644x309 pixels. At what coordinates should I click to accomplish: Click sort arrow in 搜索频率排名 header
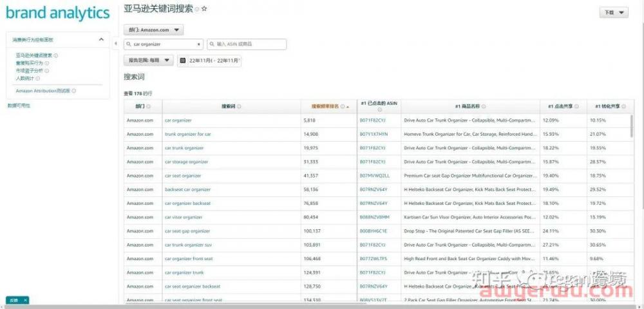point(348,107)
